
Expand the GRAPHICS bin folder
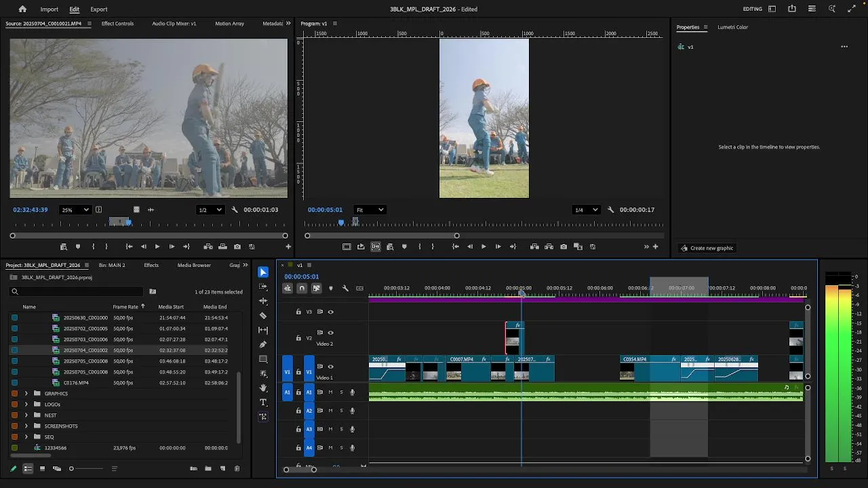point(26,394)
